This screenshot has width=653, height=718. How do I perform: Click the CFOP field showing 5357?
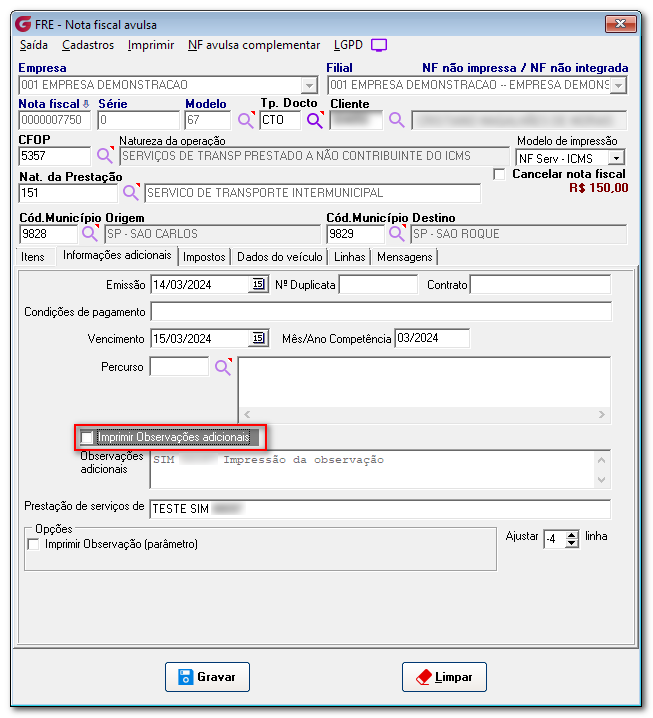click(x=54, y=156)
